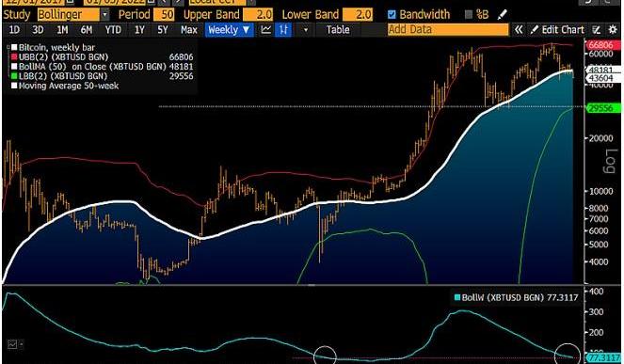This screenshot has width=624, height=364.
Task: Click the annotate icon beside Edit Chart
Action: click(x=596, y=30)
